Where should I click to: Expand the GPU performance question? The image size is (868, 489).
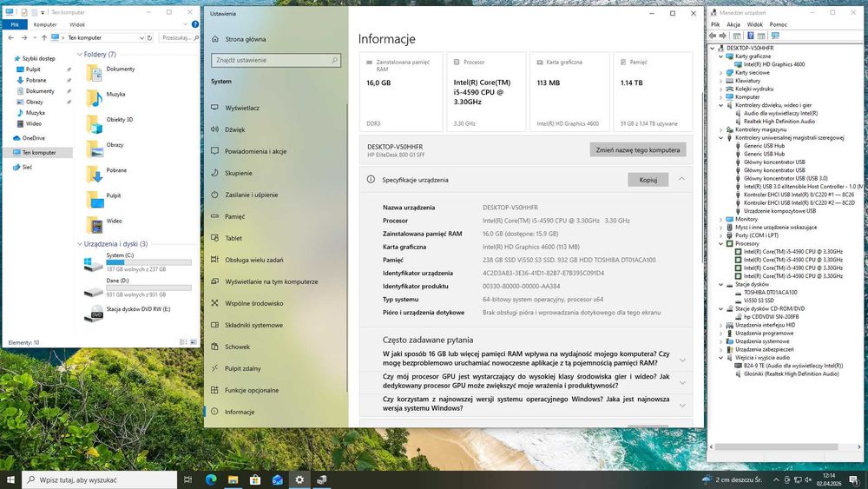pos(682,383)
